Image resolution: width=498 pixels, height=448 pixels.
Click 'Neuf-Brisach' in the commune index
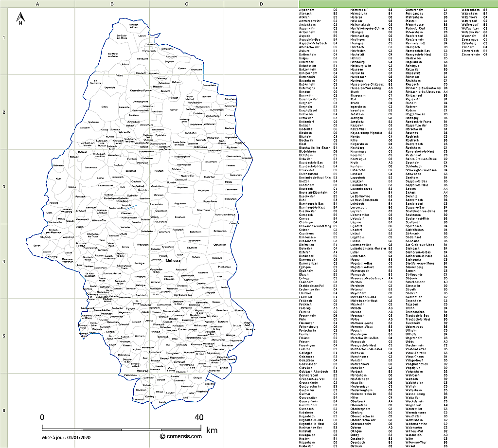pos(359,379)
